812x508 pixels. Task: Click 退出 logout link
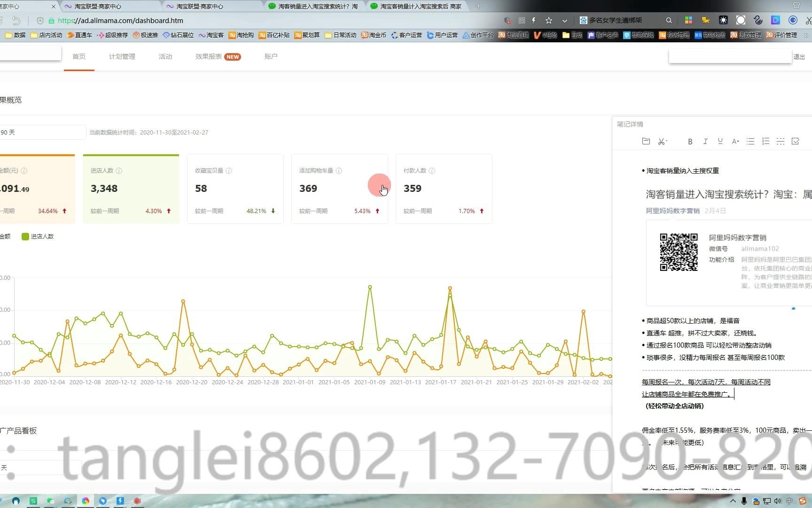pyautogui.click(x=799, y=57)
